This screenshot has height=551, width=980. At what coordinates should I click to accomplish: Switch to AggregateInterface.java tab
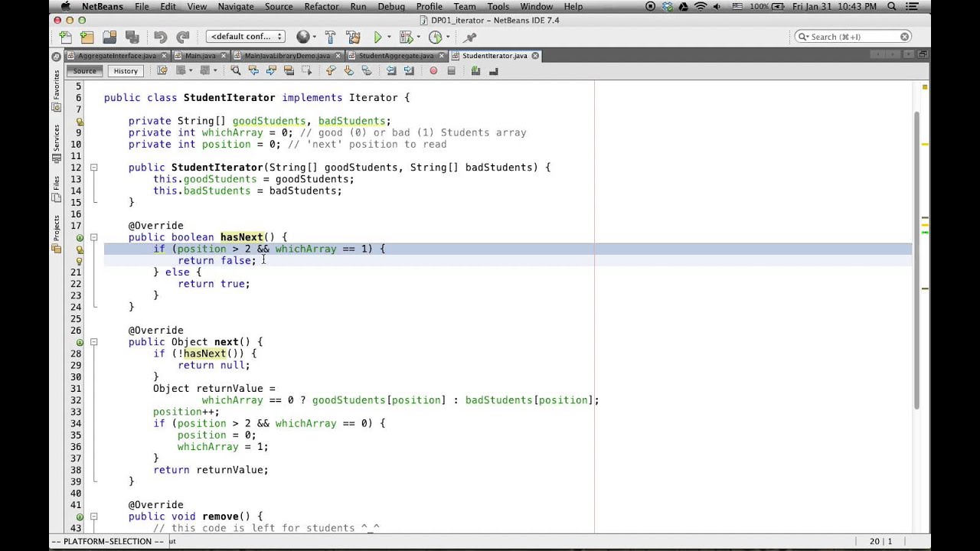click(x=116, y=56)
